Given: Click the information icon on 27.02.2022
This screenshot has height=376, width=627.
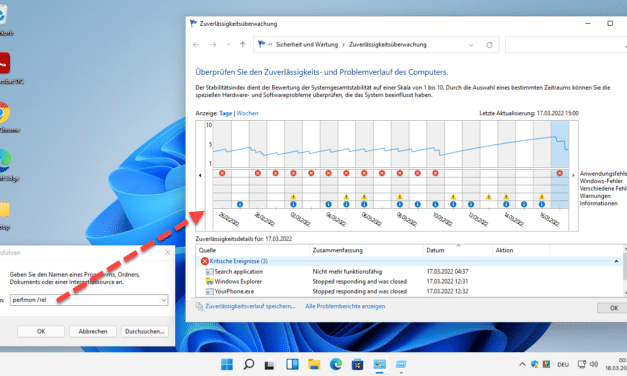Looking at the screenshot, I should click(240, 204).
